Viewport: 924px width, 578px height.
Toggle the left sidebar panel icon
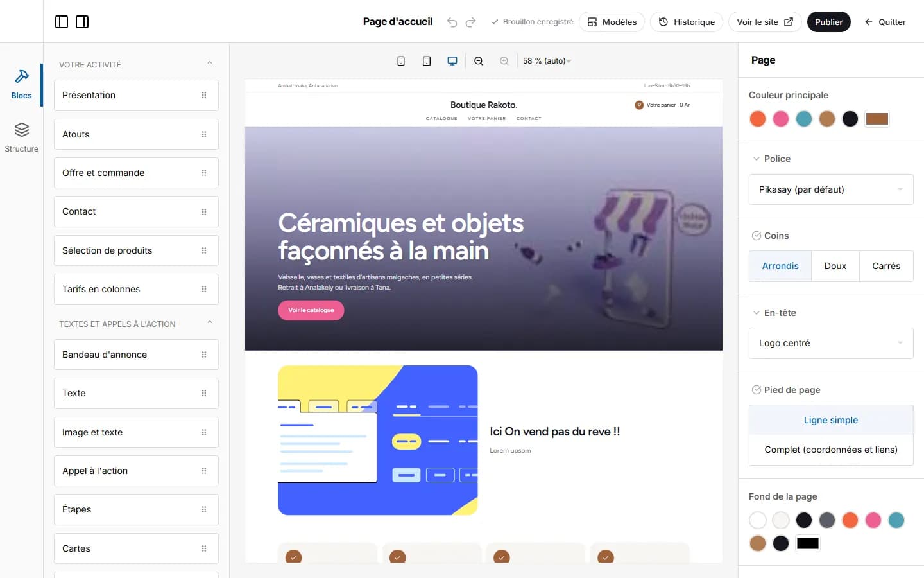pyautogui.click(x=62, y=22)
